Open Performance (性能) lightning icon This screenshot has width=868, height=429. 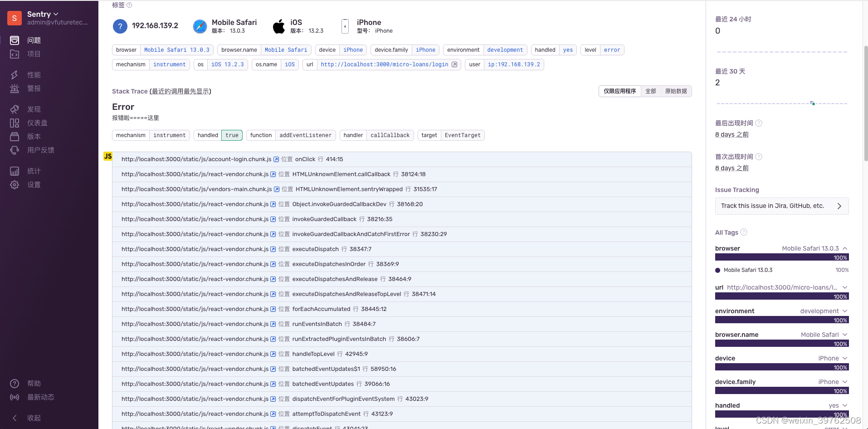[x=15, y=75]
